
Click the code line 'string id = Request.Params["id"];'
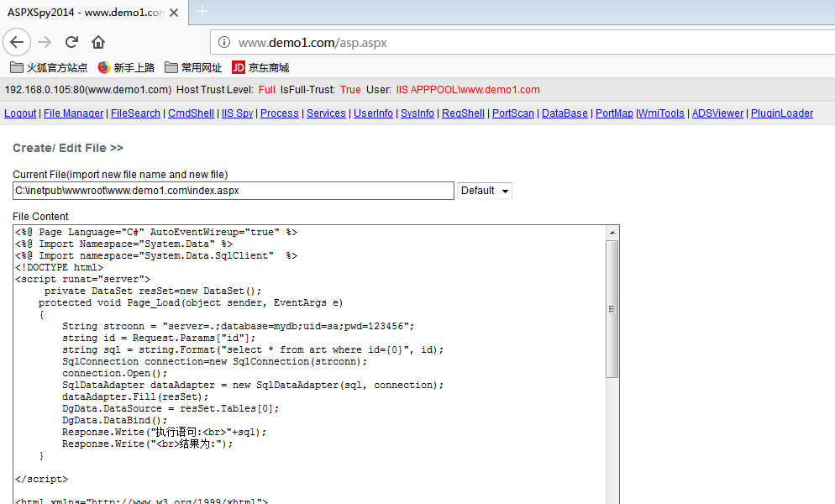[159, 338]
